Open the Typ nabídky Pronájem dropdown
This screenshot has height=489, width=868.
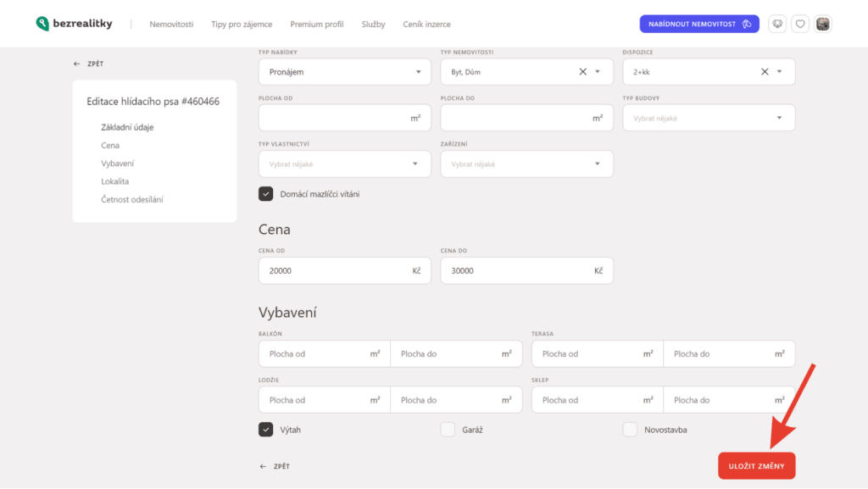[344, 72]
